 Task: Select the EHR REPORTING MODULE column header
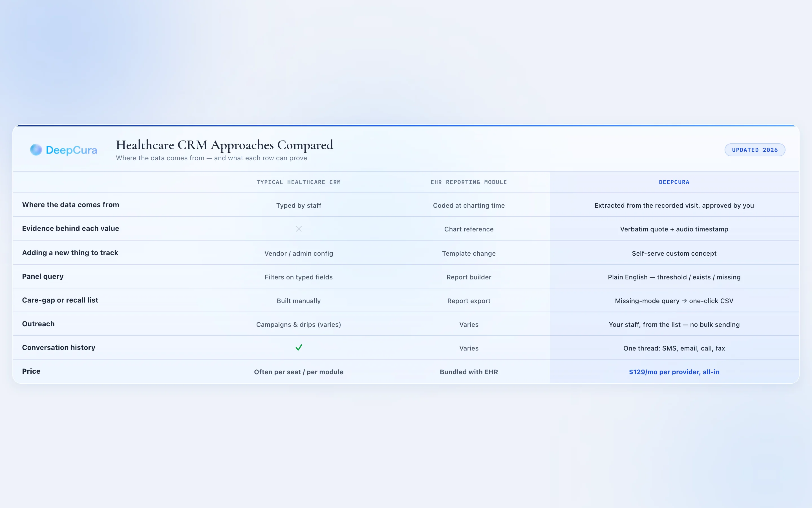tap(469, 182)
